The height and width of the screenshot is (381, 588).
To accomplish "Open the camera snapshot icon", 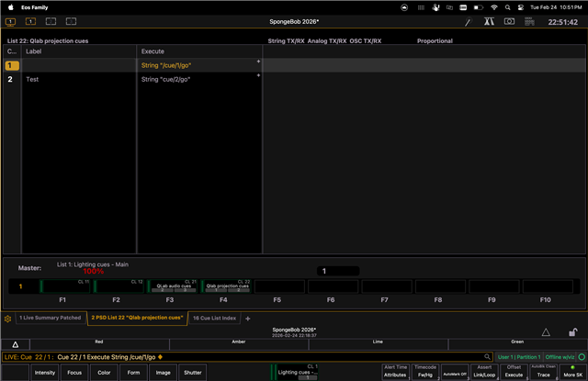I will coord(508,19).
